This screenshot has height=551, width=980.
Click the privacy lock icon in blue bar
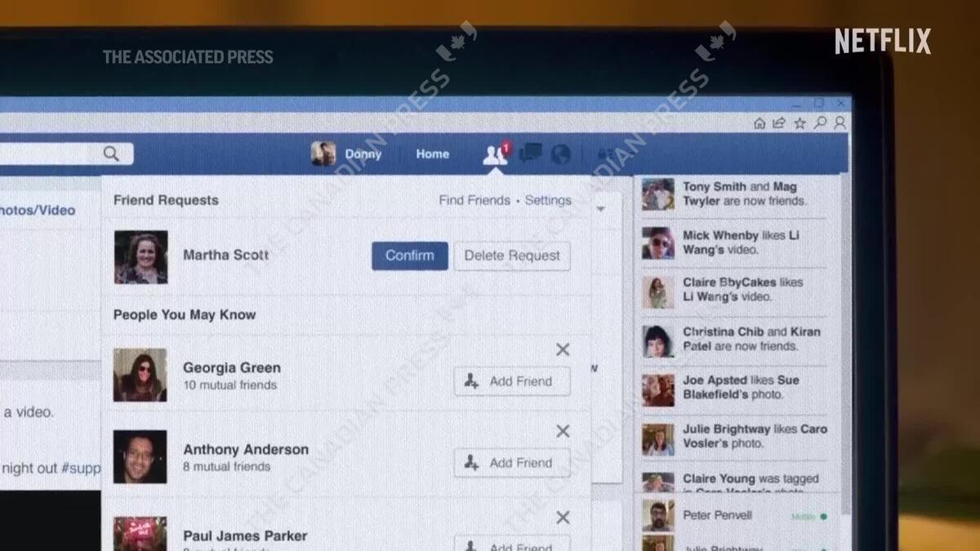coord(605,153)
